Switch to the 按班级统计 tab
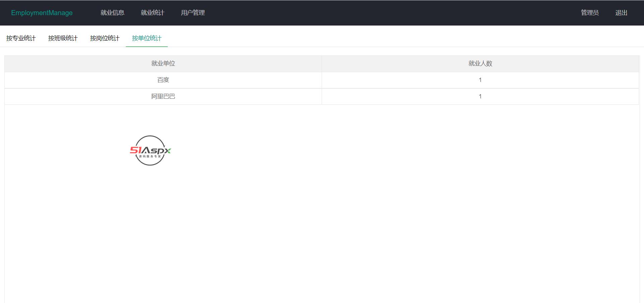 [63, 38]
